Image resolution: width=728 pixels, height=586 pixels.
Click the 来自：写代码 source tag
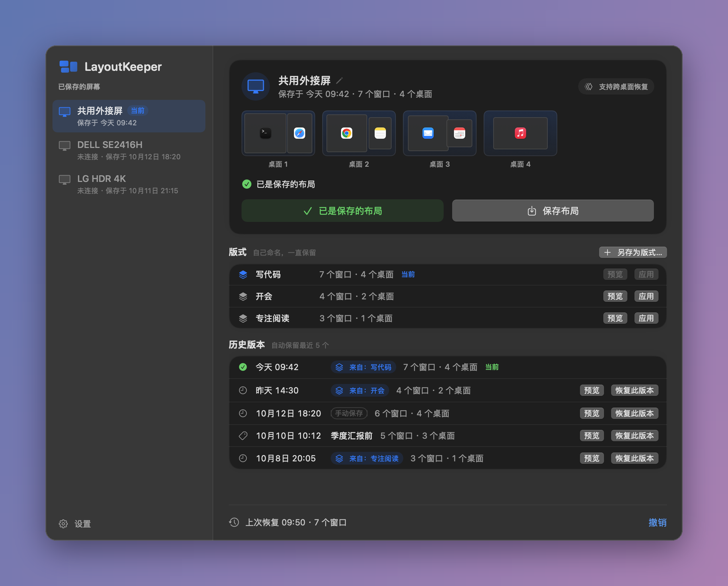click(x=363, y=367)
